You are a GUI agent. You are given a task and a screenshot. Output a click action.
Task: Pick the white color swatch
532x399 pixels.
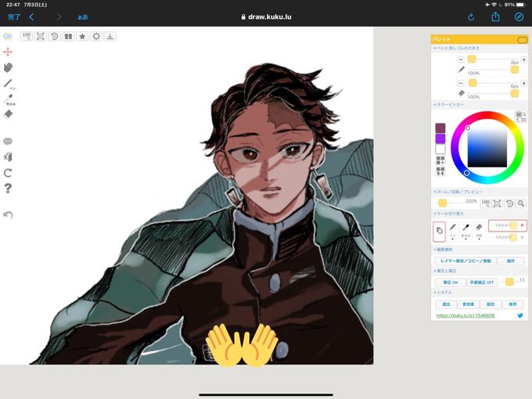[440, 149]
